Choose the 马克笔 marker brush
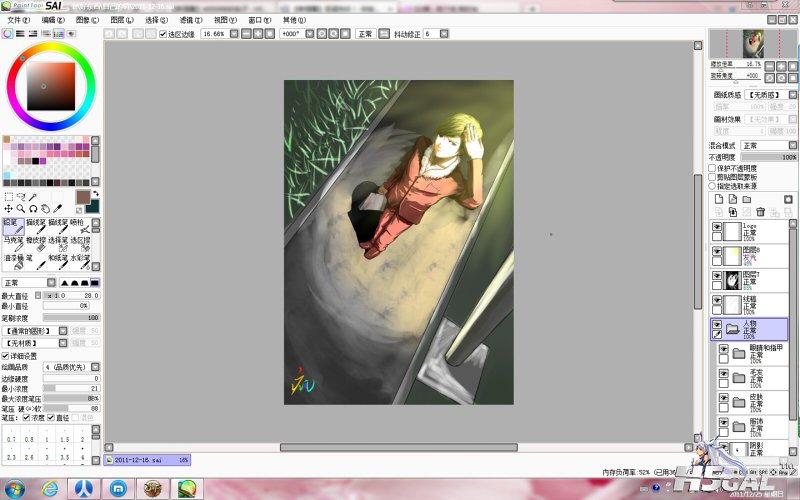The height and width of the screenshot is (500, 800). (13, 244)
